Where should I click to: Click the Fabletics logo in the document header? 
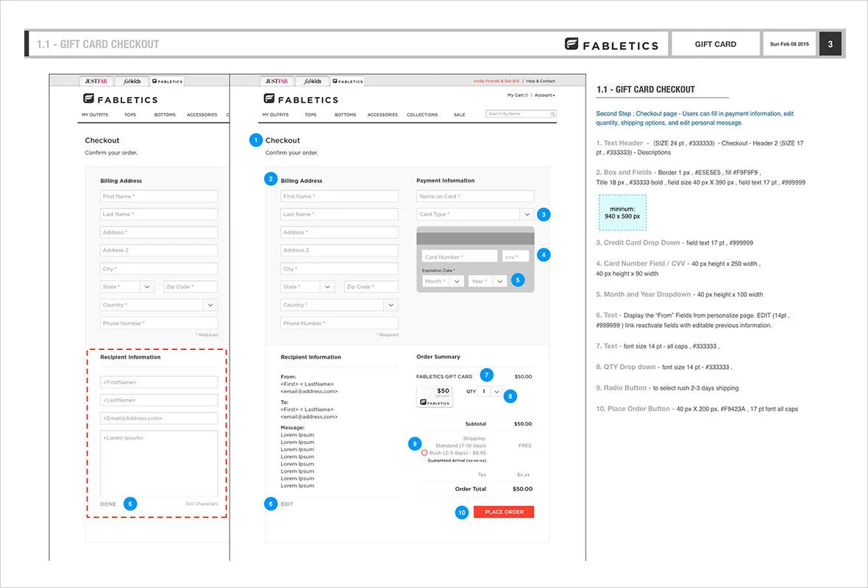611,44
